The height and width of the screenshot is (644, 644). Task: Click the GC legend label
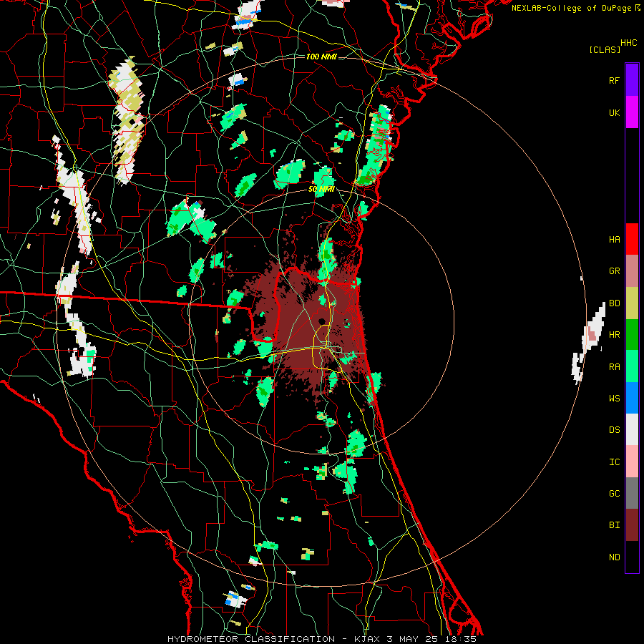click(x=614, y=493)
